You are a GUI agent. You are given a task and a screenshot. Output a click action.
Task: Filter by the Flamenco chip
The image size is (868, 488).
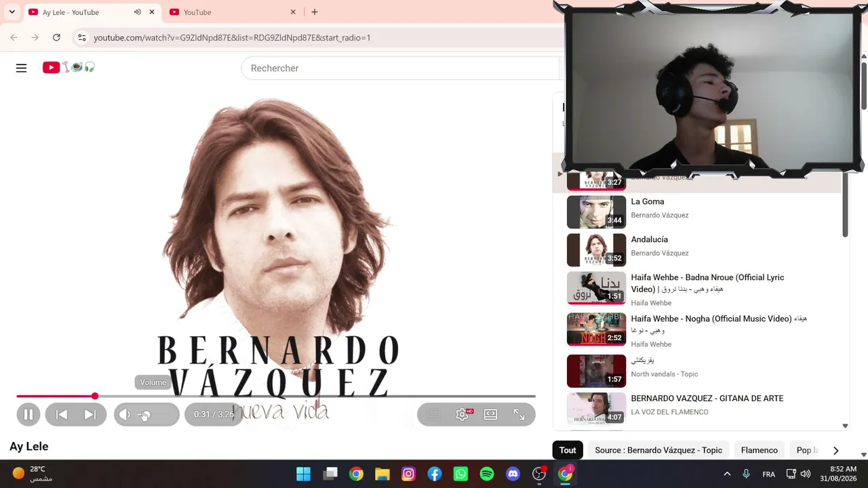tap(759, 450)
